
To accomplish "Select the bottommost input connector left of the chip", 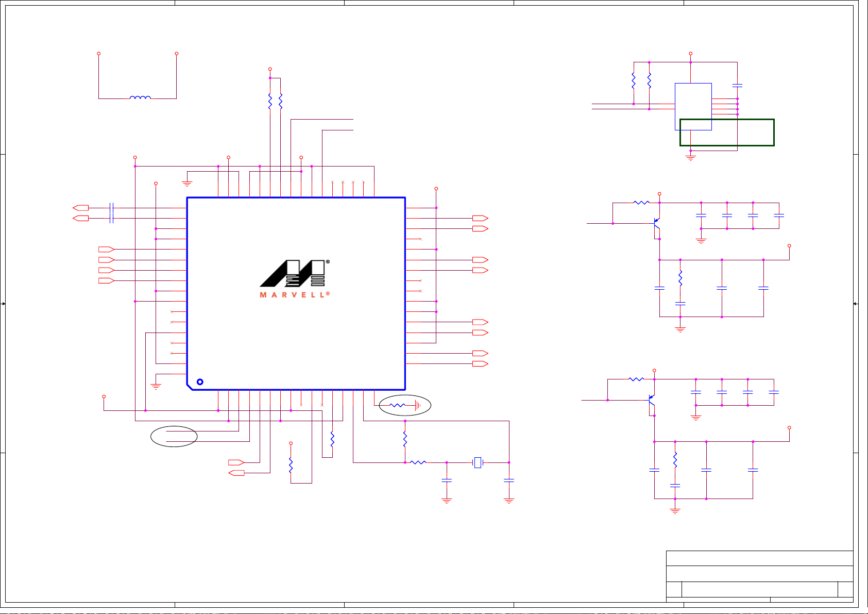I will tap(106, 280).
